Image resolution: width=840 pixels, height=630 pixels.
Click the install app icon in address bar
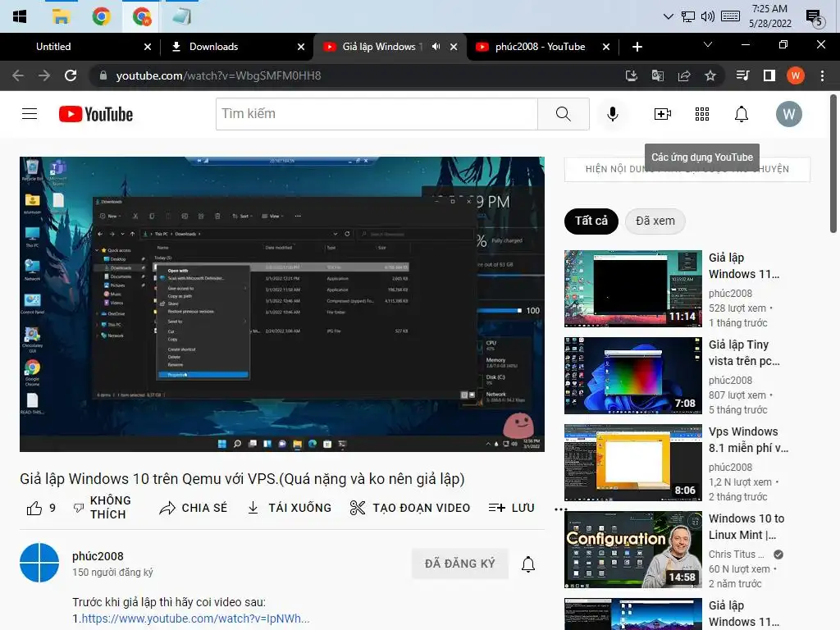tap(632, 75)
